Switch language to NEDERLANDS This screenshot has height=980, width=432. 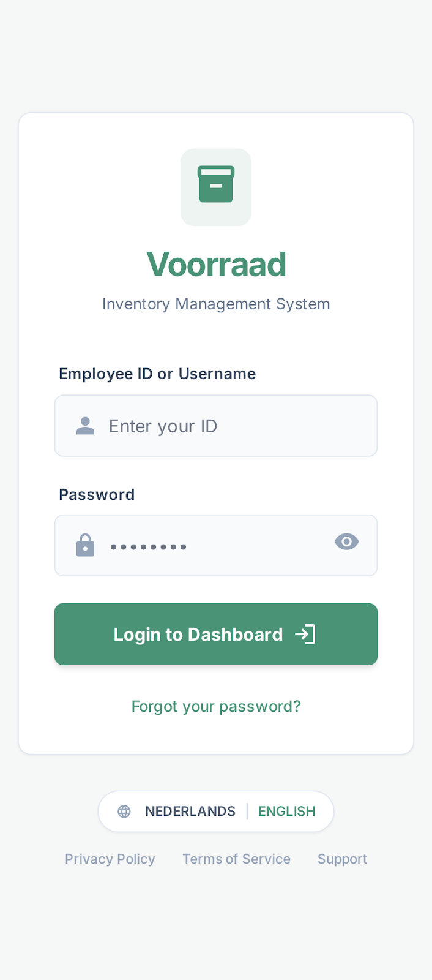coord(190,811)
